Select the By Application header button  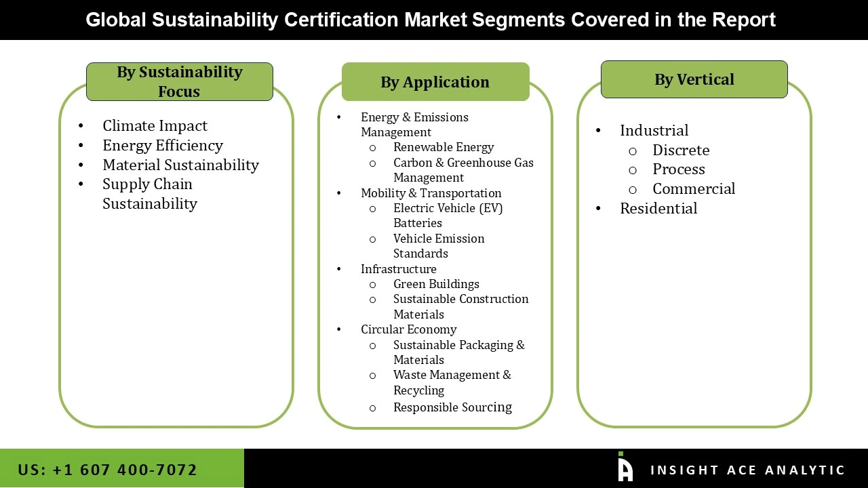(x=435, y=82)
